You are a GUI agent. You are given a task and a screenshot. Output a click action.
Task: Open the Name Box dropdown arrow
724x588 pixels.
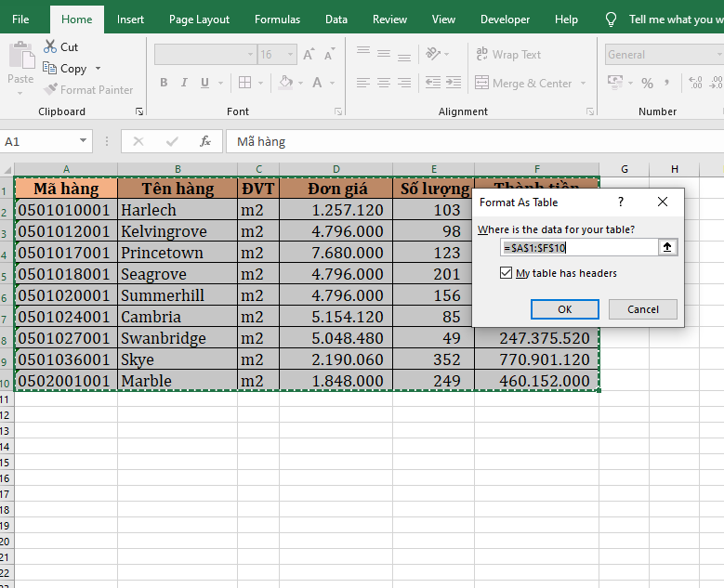pyautogui.click(x=83, y=142)
